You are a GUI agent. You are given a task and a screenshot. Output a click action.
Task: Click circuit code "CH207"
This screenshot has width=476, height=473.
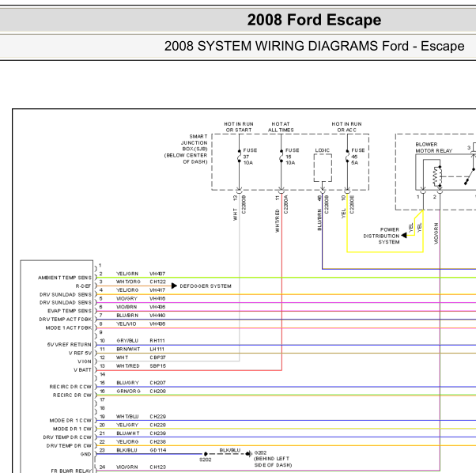tap(158, 383)
